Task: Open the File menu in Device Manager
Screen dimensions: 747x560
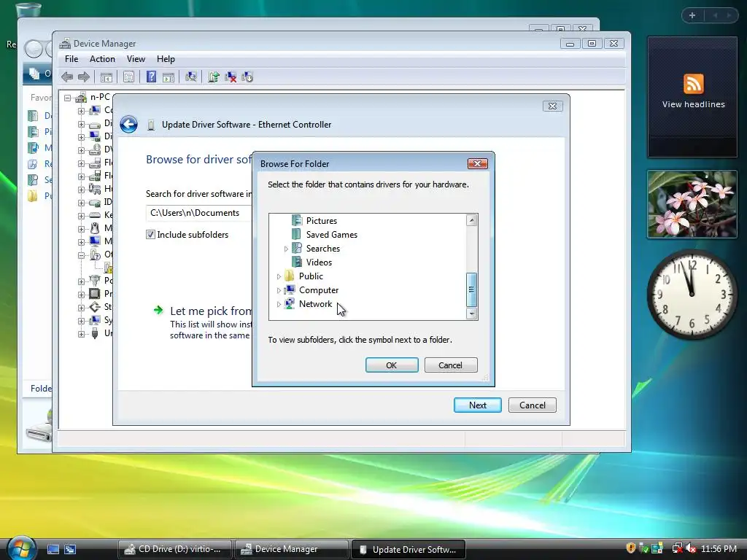Action: click(71, 59)
